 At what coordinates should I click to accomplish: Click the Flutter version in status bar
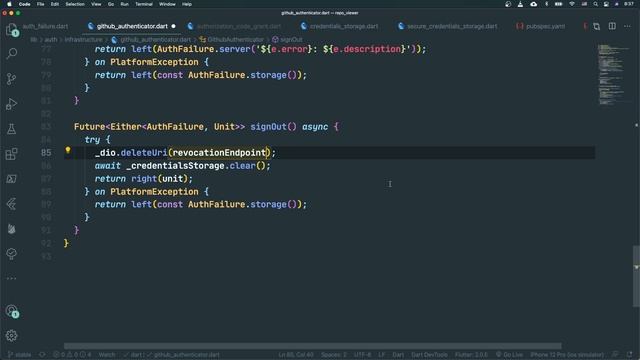(471, 355)
